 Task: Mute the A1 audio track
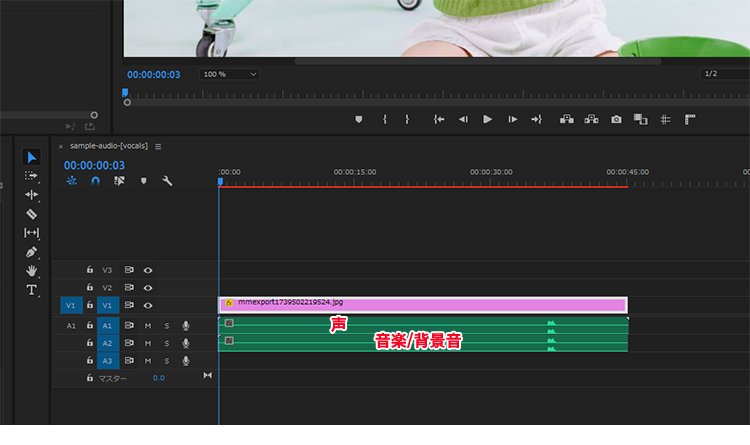pyautogui.click(x=148, y=326)
